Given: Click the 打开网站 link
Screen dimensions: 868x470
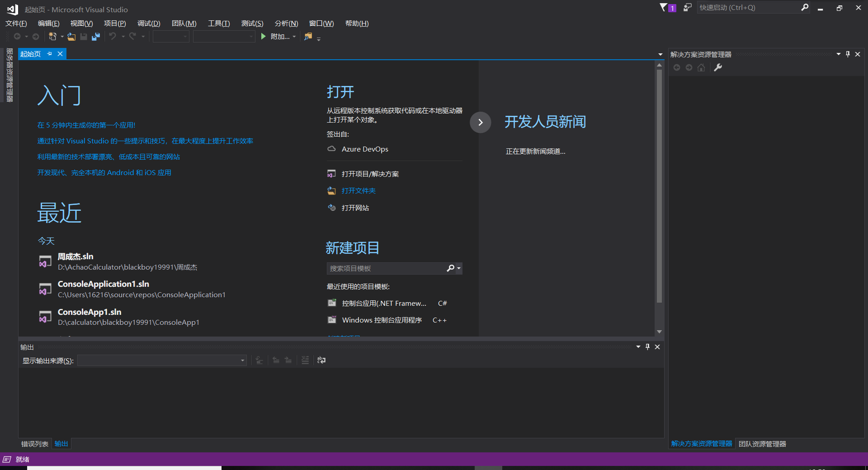Looking at the screenshot, I should 355,208.
